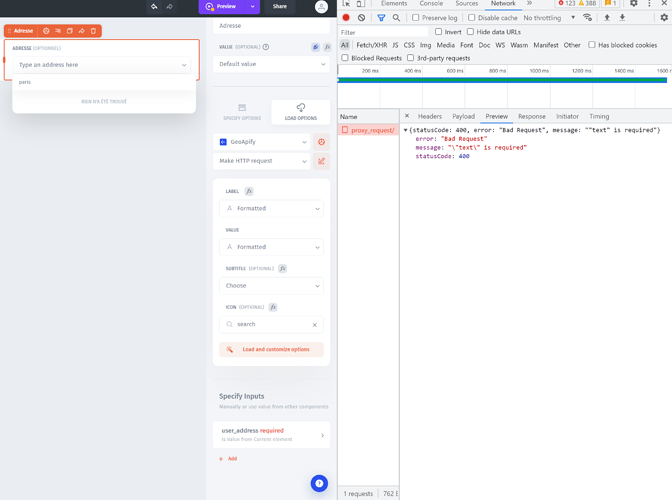Image resolution: width=672 pixels, height=500 pixels.
Task: Click the network Filter input field
Action: (x=384, y=32)
